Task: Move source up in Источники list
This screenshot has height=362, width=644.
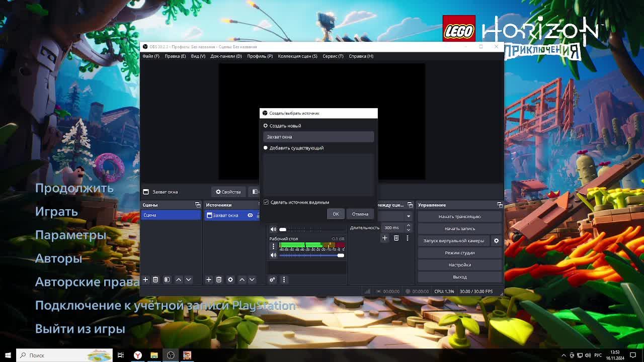Action: (242, 280)
